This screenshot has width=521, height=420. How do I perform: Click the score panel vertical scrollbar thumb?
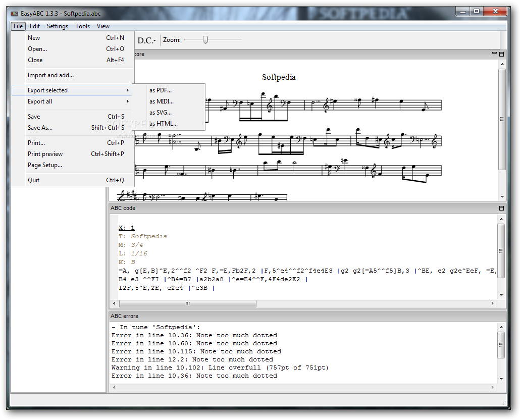502,119
